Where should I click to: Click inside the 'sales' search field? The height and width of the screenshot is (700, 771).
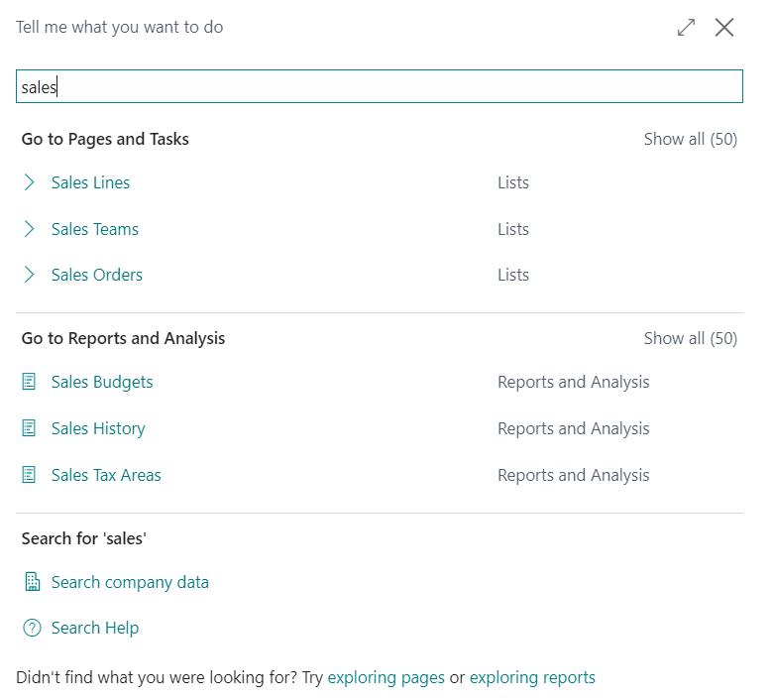(x=380, y=86)
